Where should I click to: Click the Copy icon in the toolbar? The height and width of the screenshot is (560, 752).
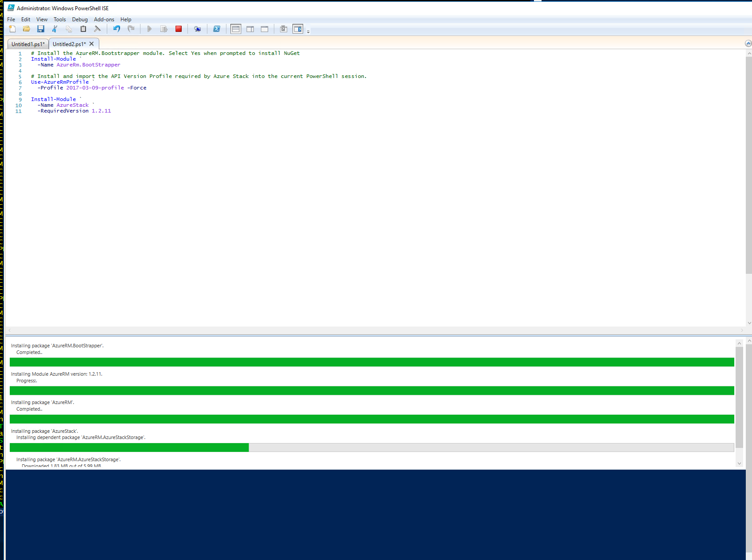point(69,29)
